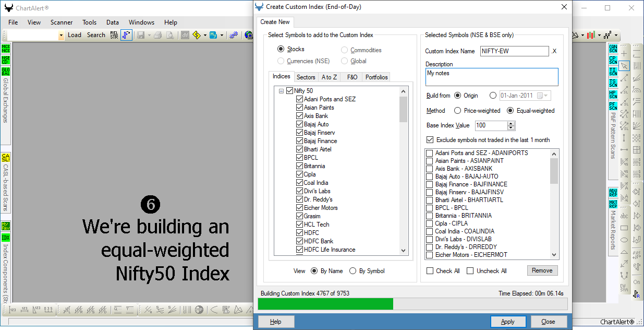Switch to the Portfolios tab
644x330 pixels.
(x=376, y=77)
